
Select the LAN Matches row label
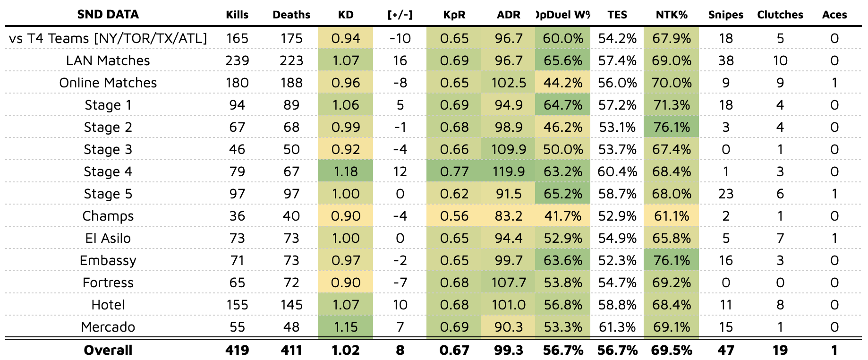[108, 60]
